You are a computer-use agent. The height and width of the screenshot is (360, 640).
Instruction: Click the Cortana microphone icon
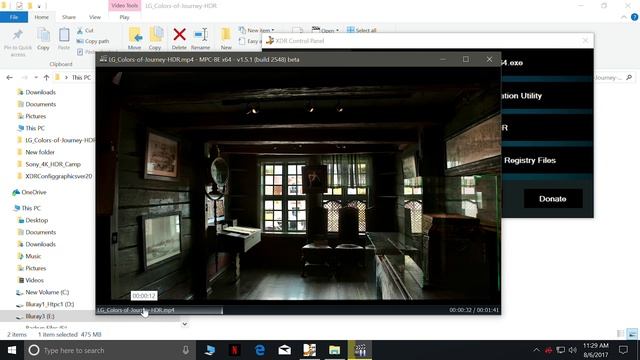[x=186, y=350]
